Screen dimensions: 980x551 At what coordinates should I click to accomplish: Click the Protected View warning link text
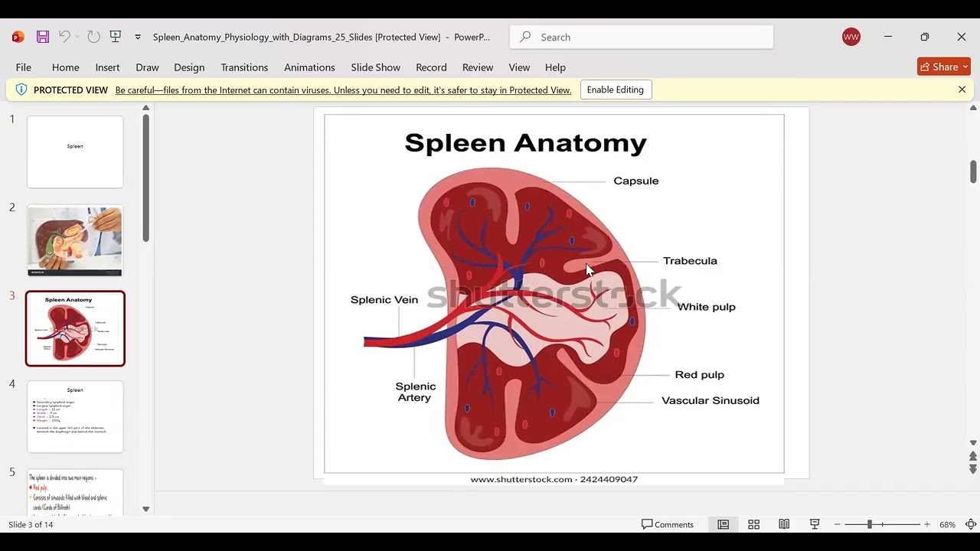coord(343,90)
